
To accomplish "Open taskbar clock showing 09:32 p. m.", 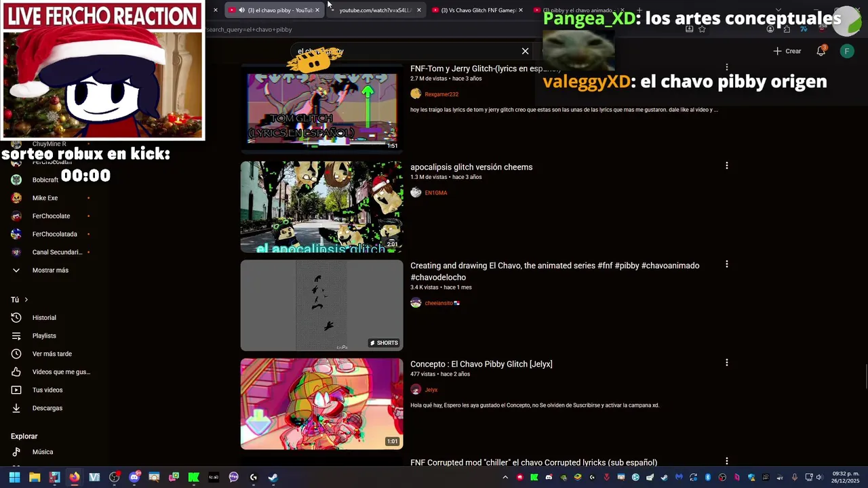I will [x=845, y=477].
